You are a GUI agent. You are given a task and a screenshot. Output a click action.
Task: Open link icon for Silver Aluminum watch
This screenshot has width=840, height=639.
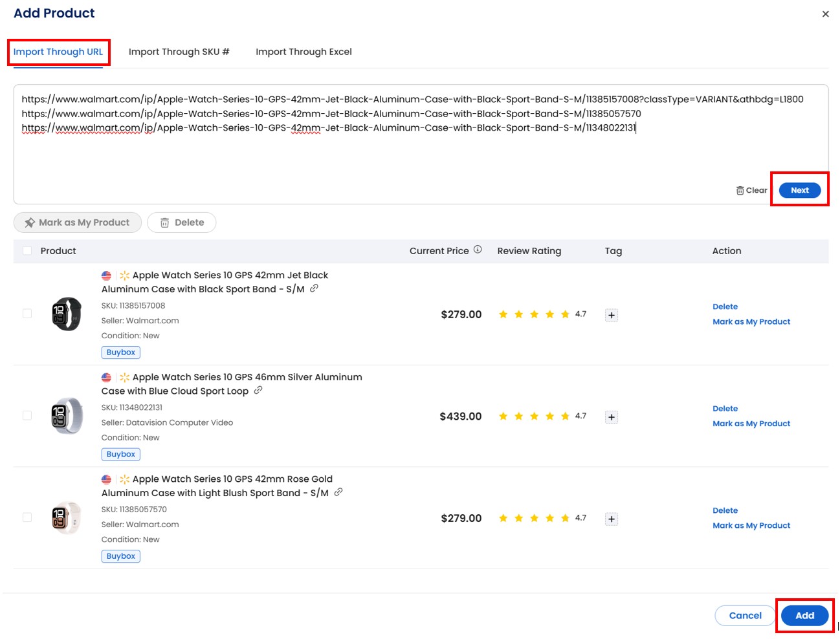coord(258,390)
